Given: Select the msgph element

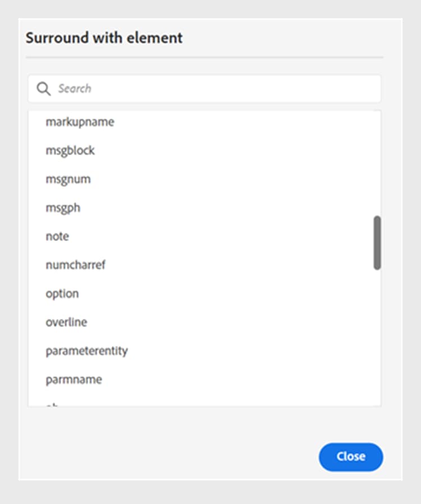Looking at the screenshot, I should [x=63, y=207].
